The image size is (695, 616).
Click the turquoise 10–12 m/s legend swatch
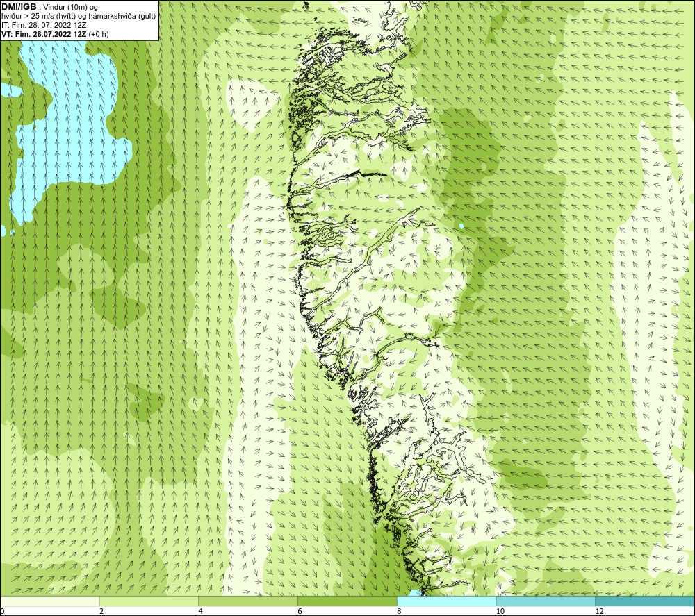546,601
